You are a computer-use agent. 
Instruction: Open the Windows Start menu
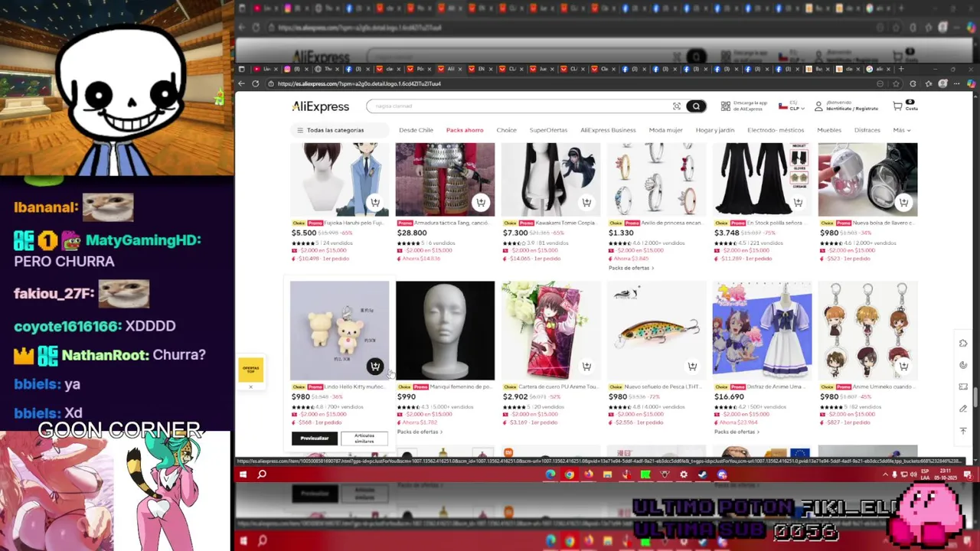click(243, 474)
